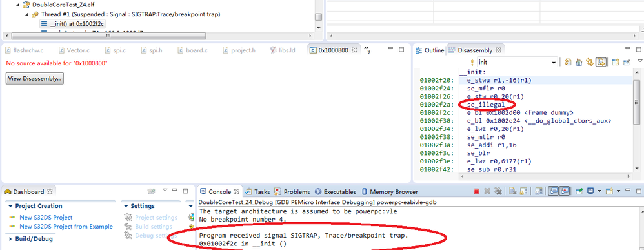Toggle Show Source in Disassembly view

pos(601,63)
